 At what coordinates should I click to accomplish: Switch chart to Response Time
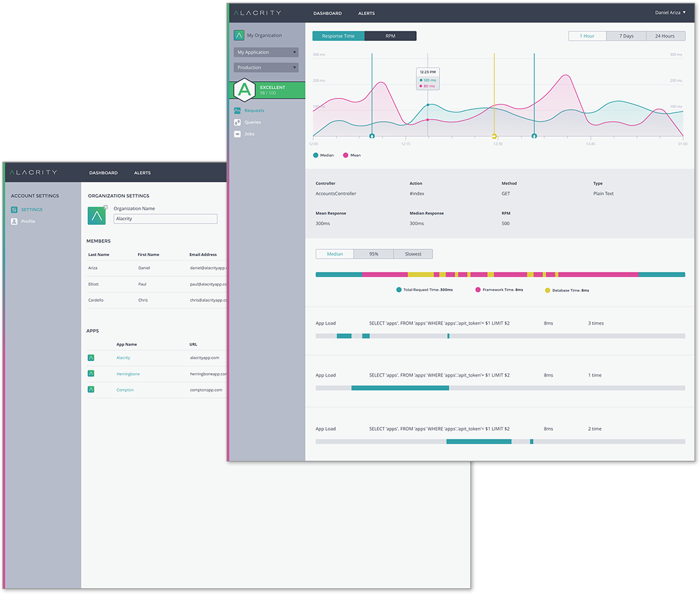coord(338,36)
